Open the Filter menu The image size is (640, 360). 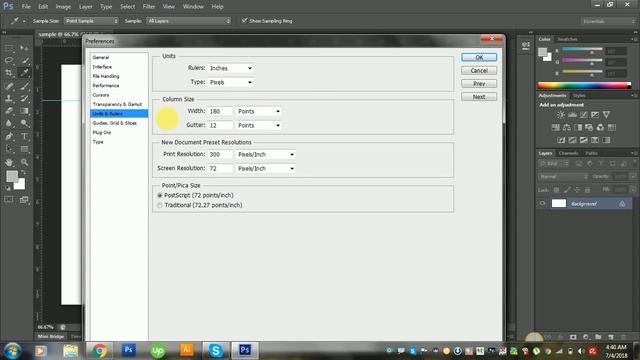149,7
